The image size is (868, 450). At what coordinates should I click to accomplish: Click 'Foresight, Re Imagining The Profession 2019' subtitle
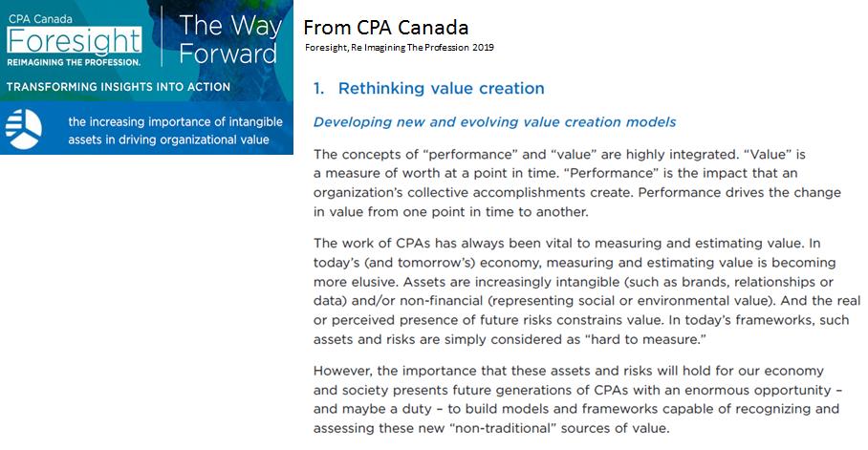400,48
